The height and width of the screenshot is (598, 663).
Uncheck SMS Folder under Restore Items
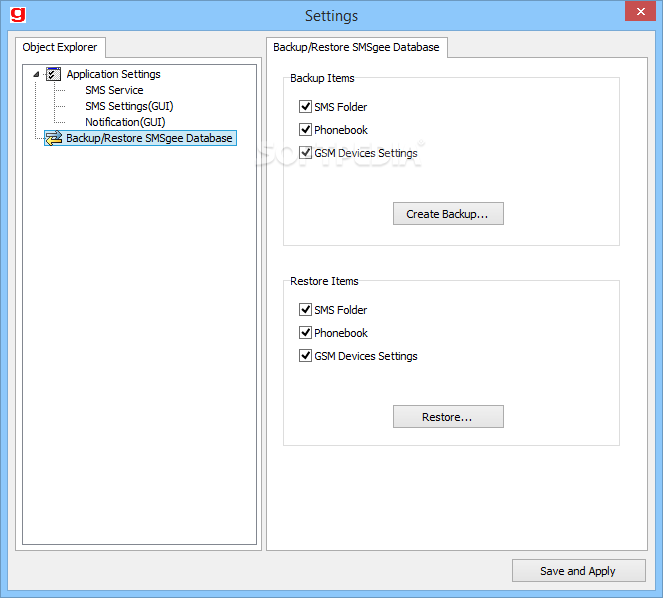pyautogui.click(x=305, y=310)
